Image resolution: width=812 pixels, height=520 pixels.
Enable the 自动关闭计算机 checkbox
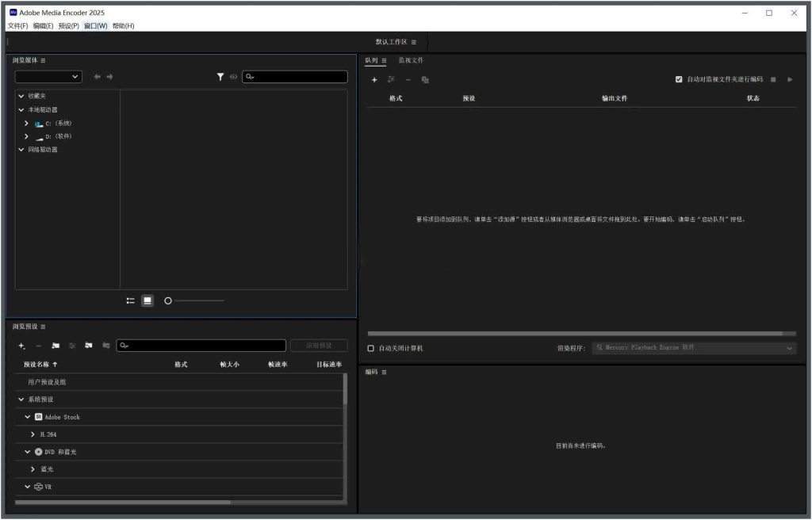pyautogui.click(x=370, y=348)
